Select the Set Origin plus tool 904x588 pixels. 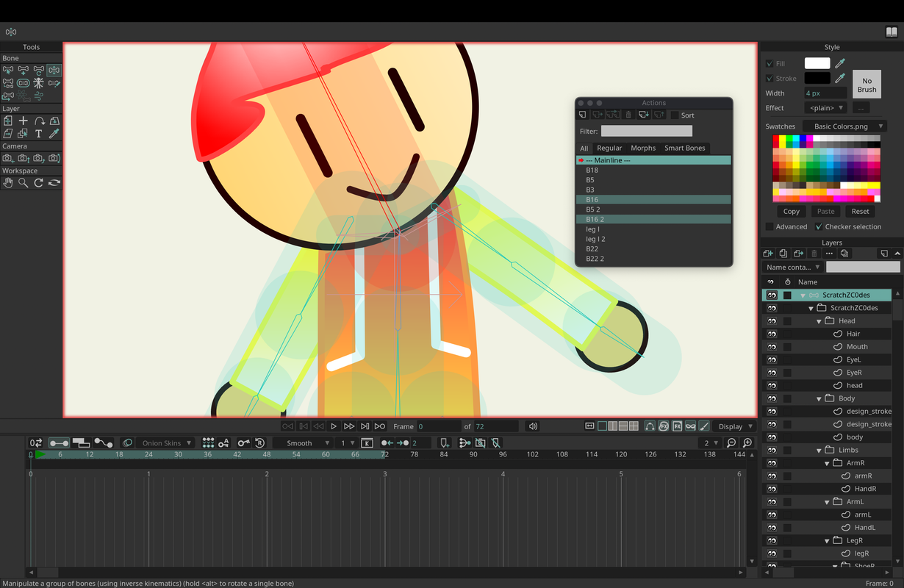[x=24, y=121]
